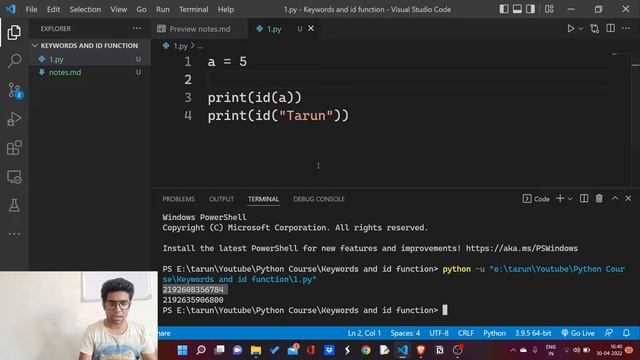This screenshot has height=360, width=640.
Task: Open the Go menu
Action: coord(141,9)
